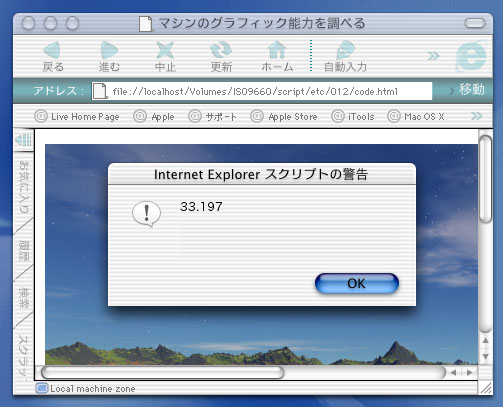Open the 検索 search side tab
The height and width of the screenshot is (407, 503).
24,298
